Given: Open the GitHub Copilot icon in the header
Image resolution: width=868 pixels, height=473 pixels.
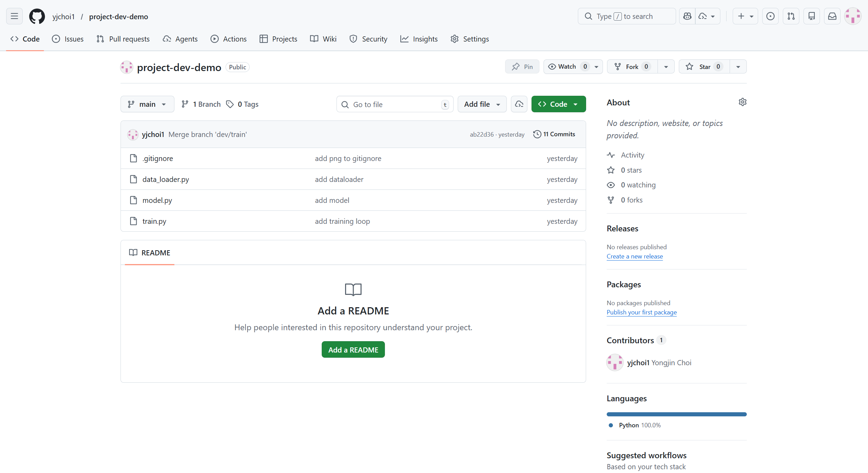Looking at the screenshot, I should (x=687, y=16).
